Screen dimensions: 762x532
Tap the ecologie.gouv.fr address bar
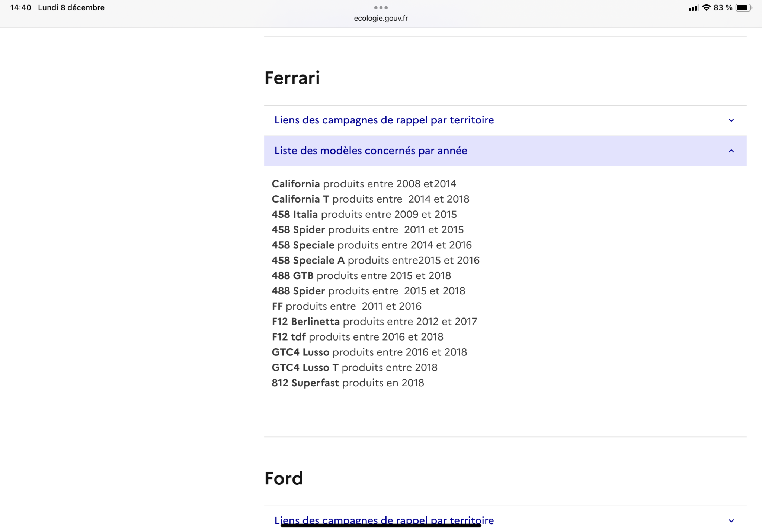click(381, 18)
